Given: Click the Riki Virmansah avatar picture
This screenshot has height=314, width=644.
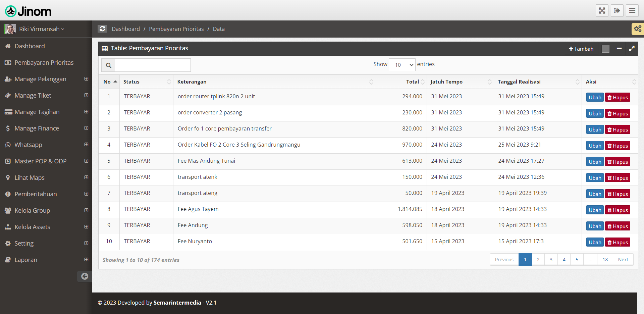Looking at the screenshot, I should coord(10,29).
